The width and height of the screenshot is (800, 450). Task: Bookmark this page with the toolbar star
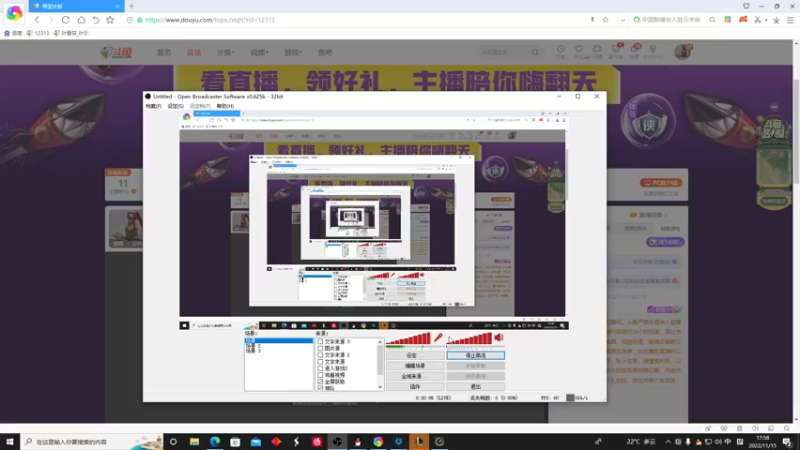[110, 20]
